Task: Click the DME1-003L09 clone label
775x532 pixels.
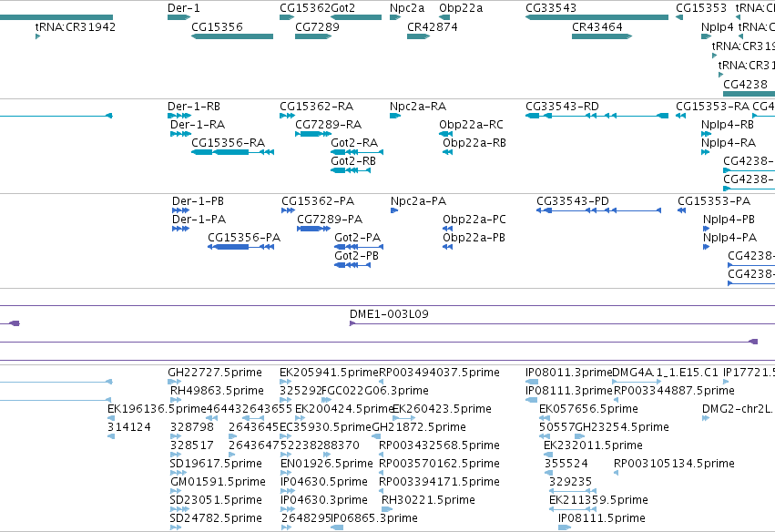Action: pyautogui.click(x=389, y=314)
